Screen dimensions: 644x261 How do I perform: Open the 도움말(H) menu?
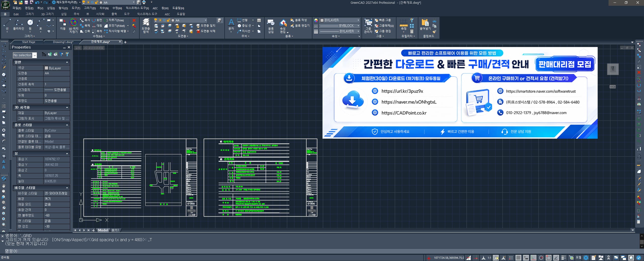pos(178,8)
